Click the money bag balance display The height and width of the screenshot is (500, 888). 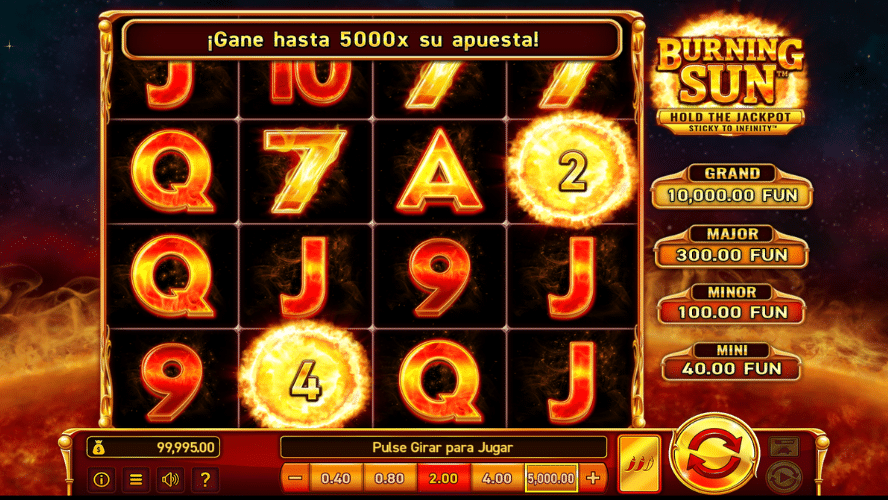pos(153,447)
